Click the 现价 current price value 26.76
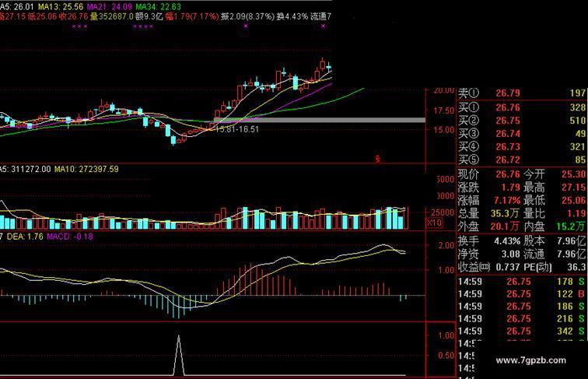The image size is (588, 379). (508, 174)
